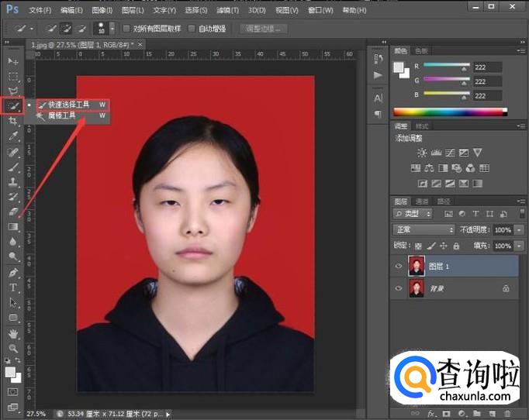Select the 背景 layer thumbnail
Viewport: 529px width, 420px height.
[x=417, y=288]
